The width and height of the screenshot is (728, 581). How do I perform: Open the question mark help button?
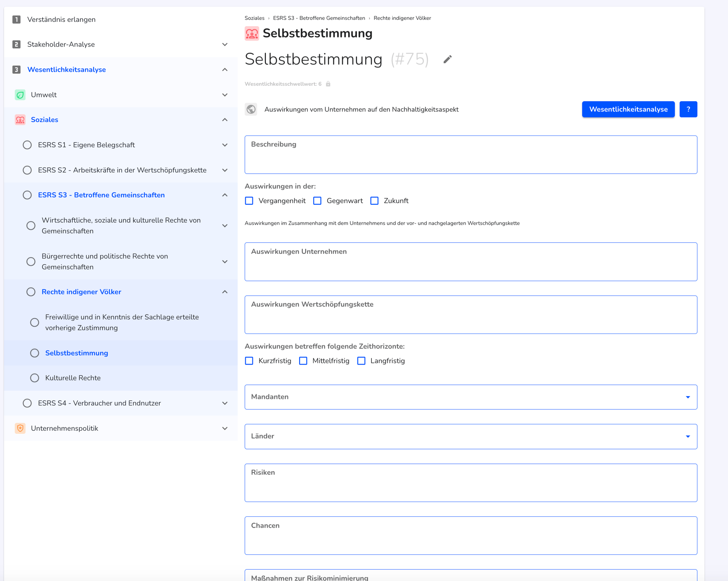coord(688,109)
